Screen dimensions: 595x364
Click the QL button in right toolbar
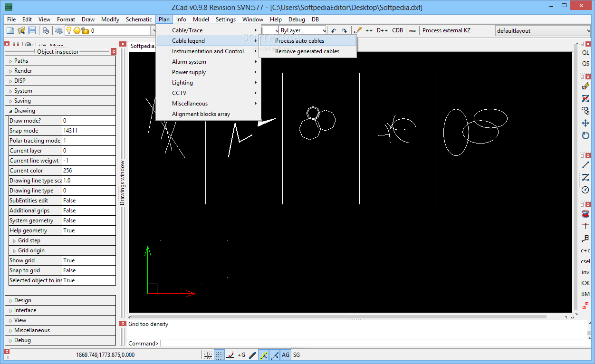585,53
